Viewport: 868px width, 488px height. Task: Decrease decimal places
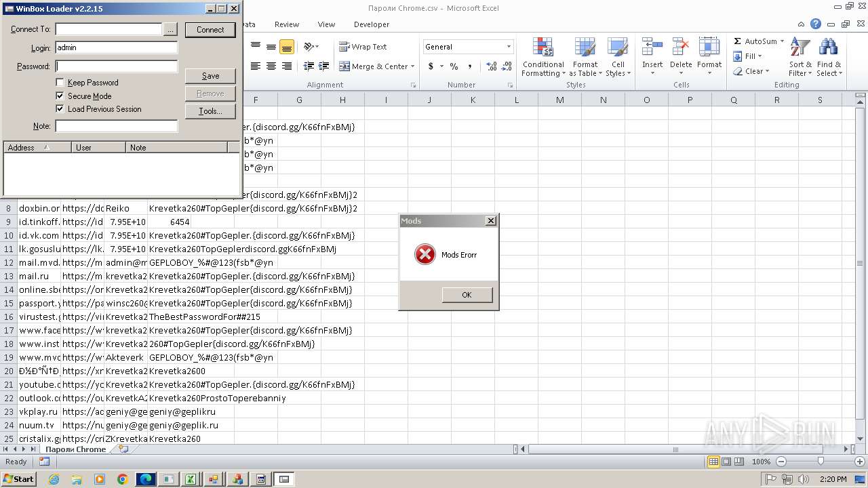coord(507,66)
